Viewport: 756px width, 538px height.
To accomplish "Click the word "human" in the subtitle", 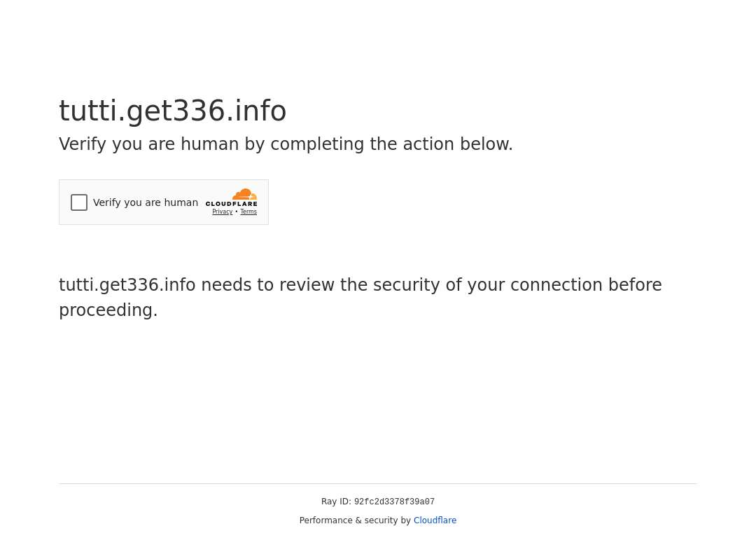I will [210, 144].
